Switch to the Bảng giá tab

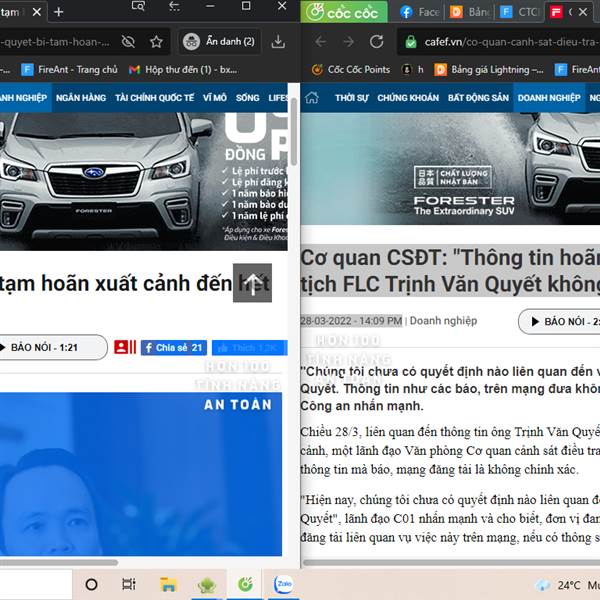click(470, 12)
